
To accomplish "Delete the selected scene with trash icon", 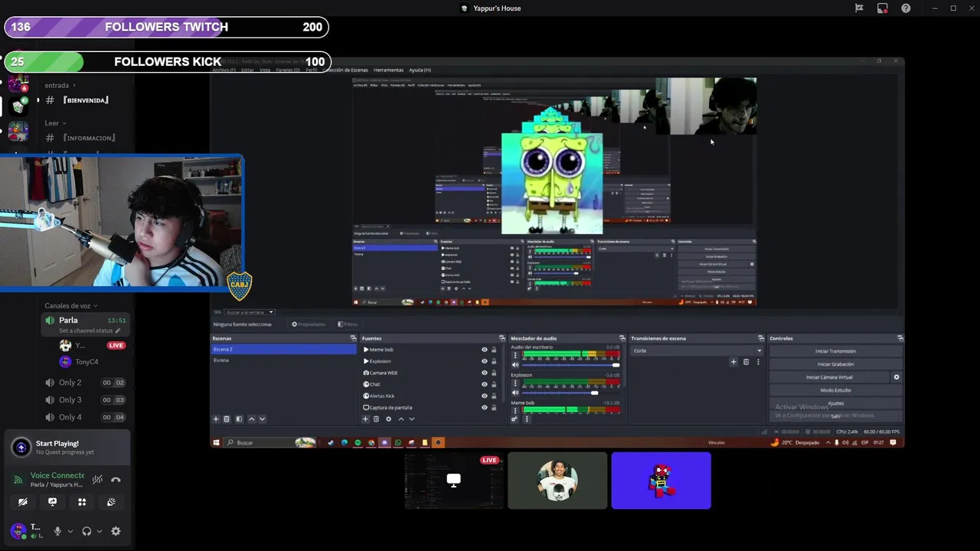I will click(x=227, y=419).
